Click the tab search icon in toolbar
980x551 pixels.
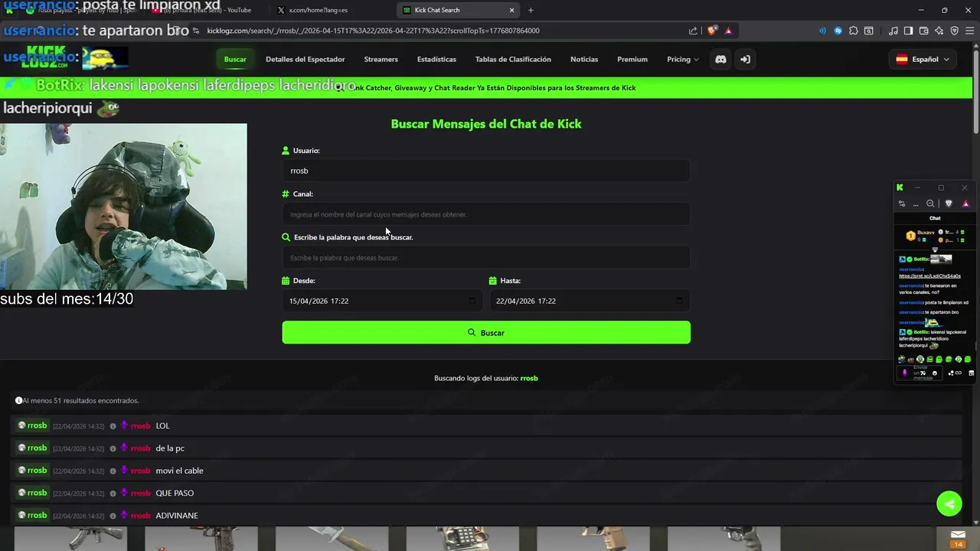pyautogui.click(x=869, y=31)
